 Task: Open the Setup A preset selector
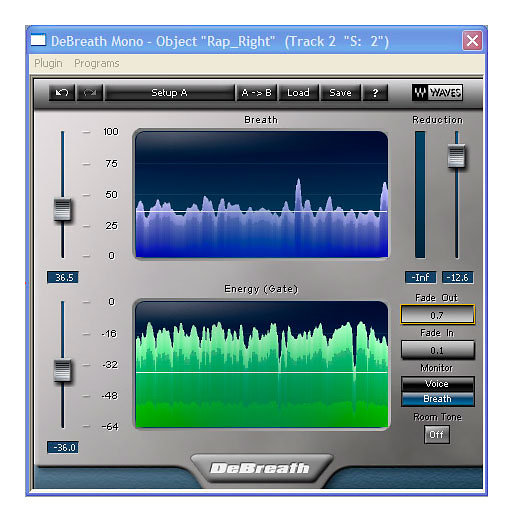169,92
